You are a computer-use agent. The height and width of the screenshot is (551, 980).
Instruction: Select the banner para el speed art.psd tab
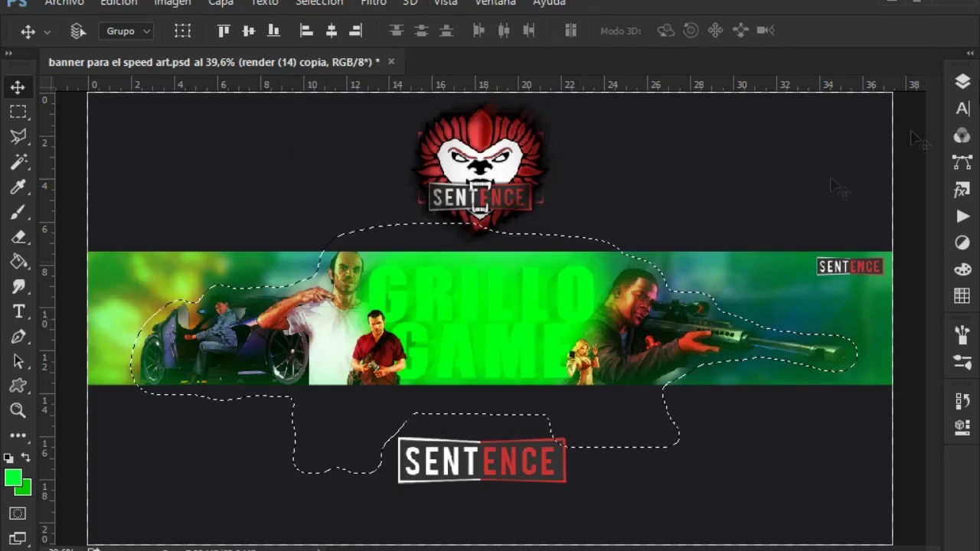point(214,62)
